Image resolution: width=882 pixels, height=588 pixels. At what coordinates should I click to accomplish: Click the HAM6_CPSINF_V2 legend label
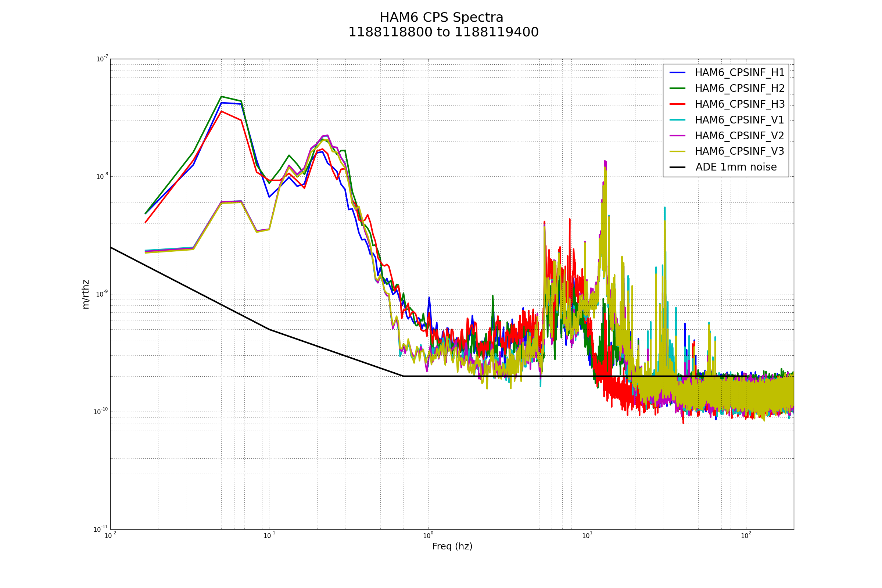(739, 136)
